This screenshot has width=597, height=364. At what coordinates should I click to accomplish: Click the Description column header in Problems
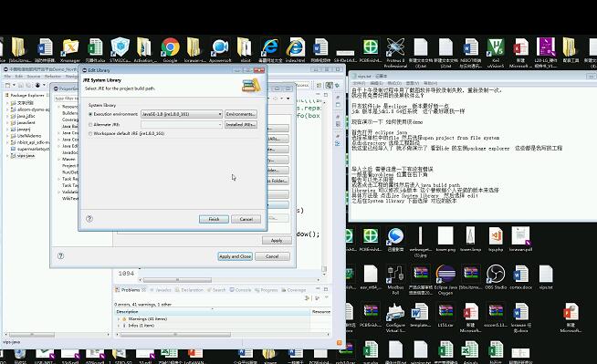click(x=213, y=311)
